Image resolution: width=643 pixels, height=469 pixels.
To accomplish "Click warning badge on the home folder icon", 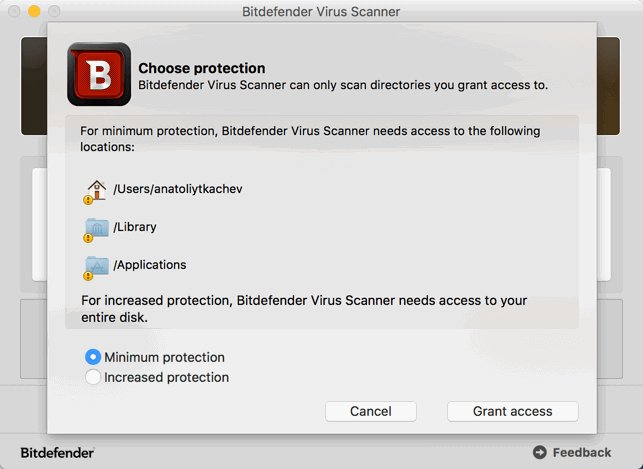I will point(88,199).
